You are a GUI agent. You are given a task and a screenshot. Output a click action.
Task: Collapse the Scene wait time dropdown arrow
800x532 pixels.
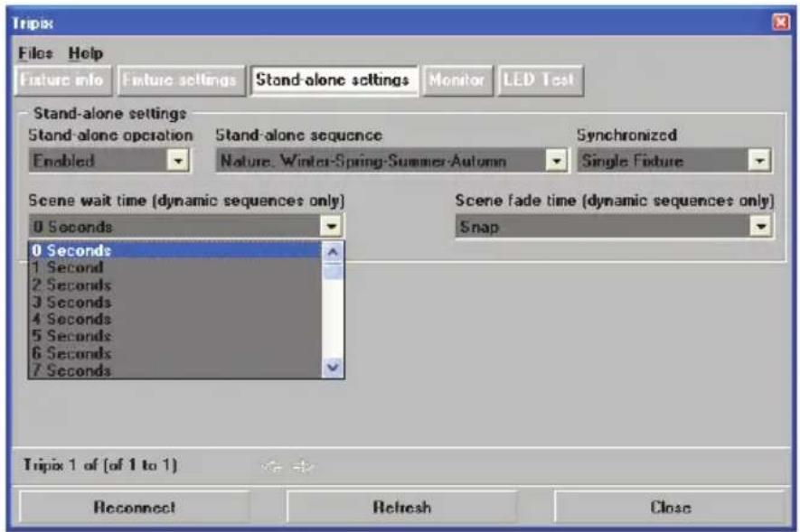[x=332, y=226]
